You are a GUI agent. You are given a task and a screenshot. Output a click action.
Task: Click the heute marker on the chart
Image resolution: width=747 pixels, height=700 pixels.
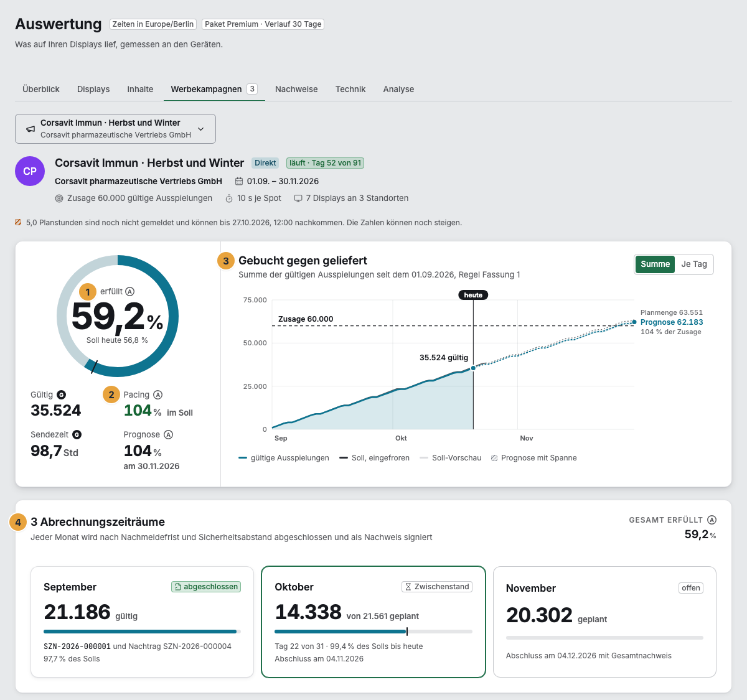(x=473, y=295)
